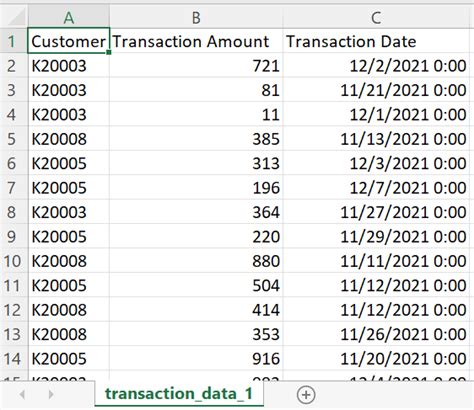Select cell with amount 721
474x410 pixels.
pos(196,65)
